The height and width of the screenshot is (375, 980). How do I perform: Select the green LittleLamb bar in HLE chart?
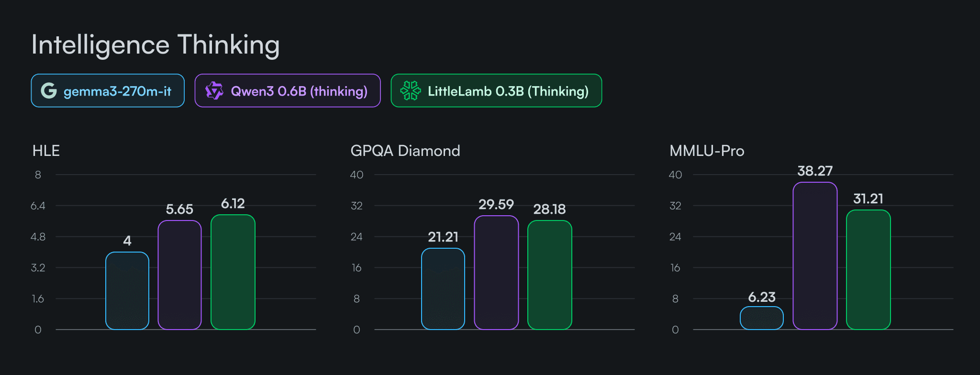point(233,272)
